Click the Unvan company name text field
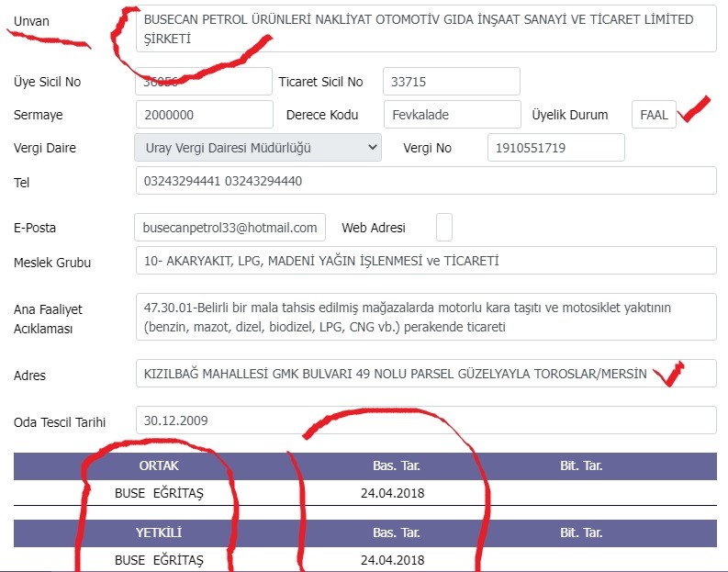The image size is (728, 572). (426, 28)
